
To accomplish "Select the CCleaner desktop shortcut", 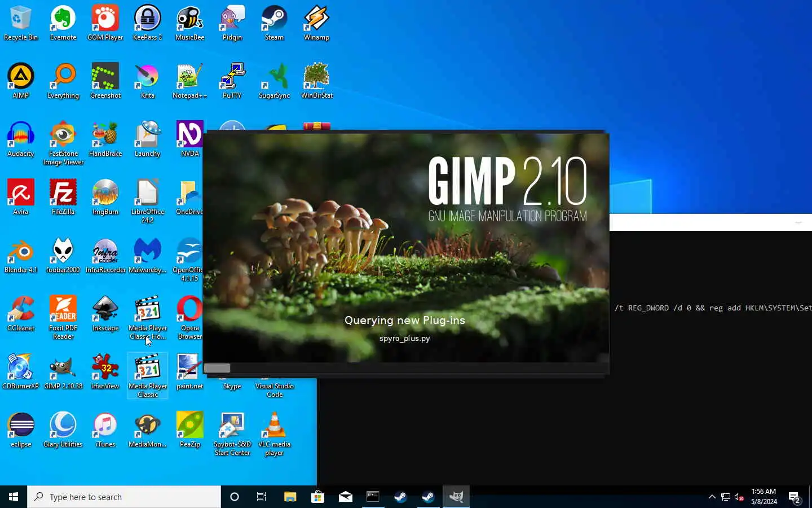I will pyautogui.click(x=21, y=314).
